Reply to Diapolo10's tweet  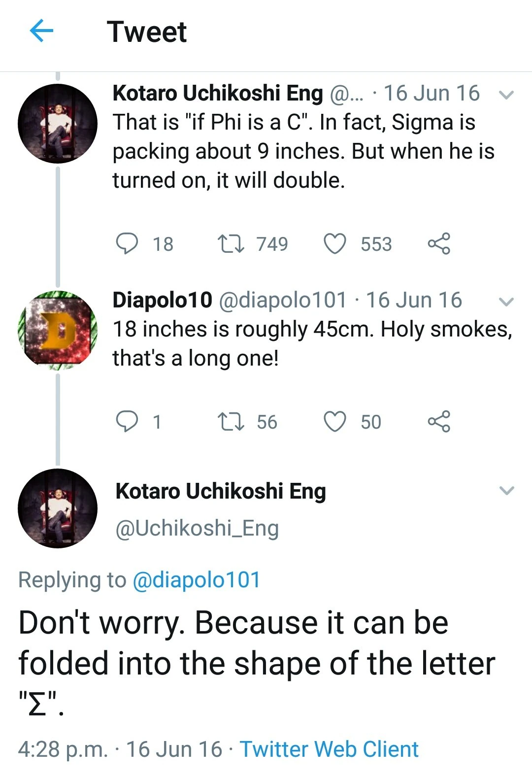pyautogui.click(x=127, y=422)
